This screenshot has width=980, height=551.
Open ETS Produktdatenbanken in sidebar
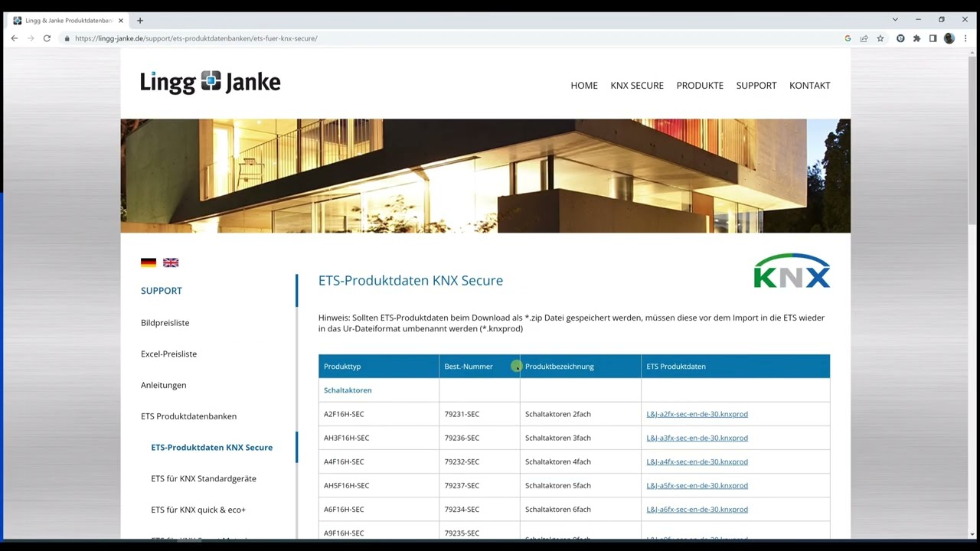pyautogui.click(x=188, y=416)
